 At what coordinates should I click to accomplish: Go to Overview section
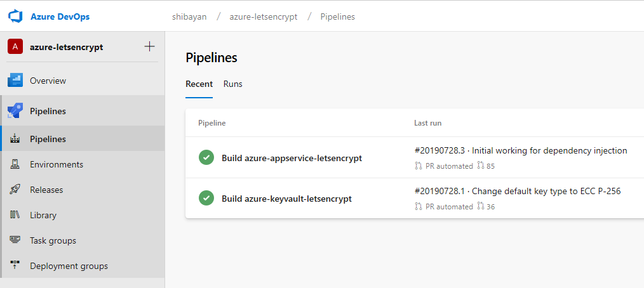[x=48, y=81]
